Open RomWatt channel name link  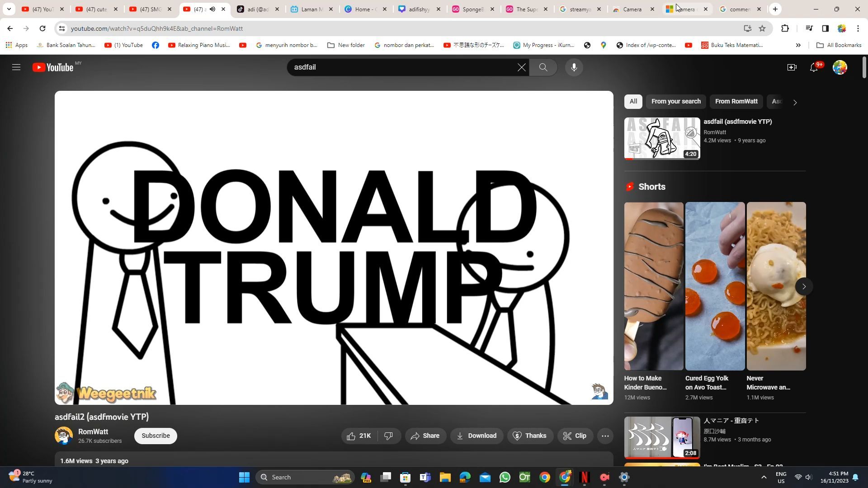(93, 432)
